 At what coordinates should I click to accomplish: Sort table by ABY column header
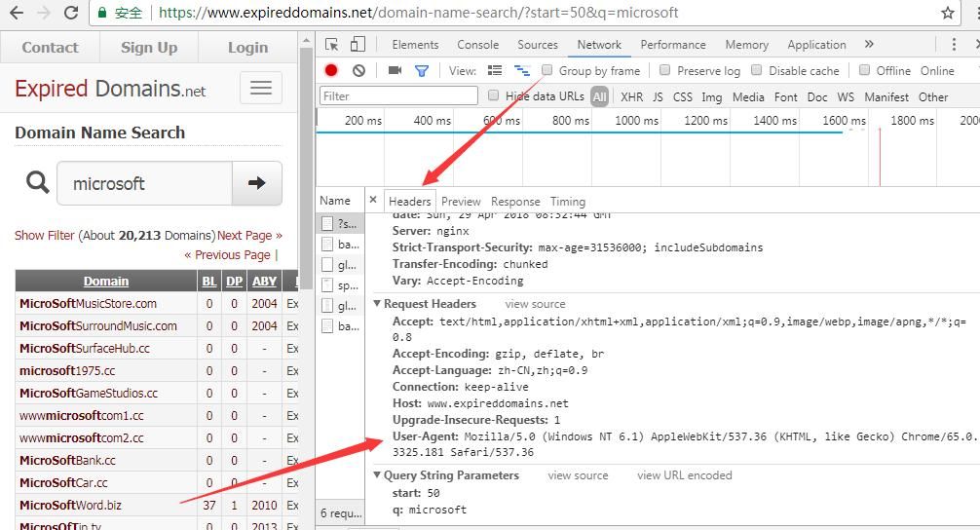coord(264,282)
